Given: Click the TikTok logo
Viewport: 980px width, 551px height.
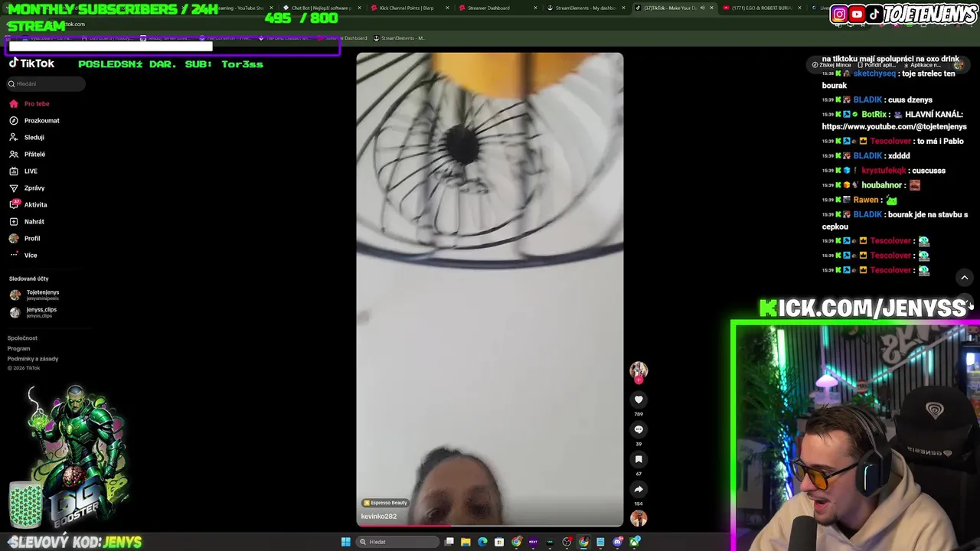Looking at the screenshot, I should coord(31,64).
